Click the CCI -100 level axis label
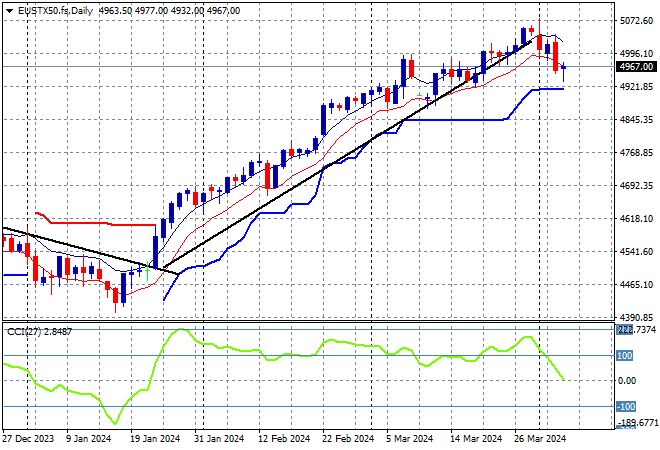660x450 pixels. click(x=625, y=406)
